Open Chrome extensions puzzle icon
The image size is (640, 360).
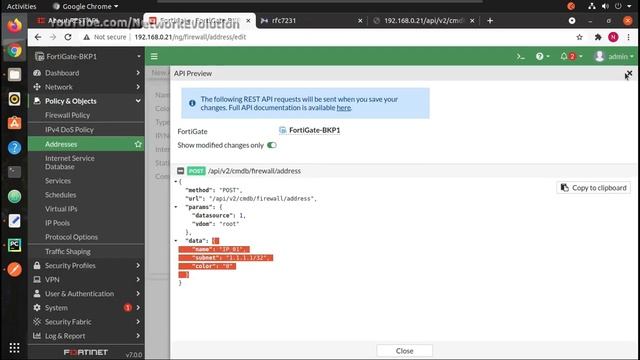598,37
